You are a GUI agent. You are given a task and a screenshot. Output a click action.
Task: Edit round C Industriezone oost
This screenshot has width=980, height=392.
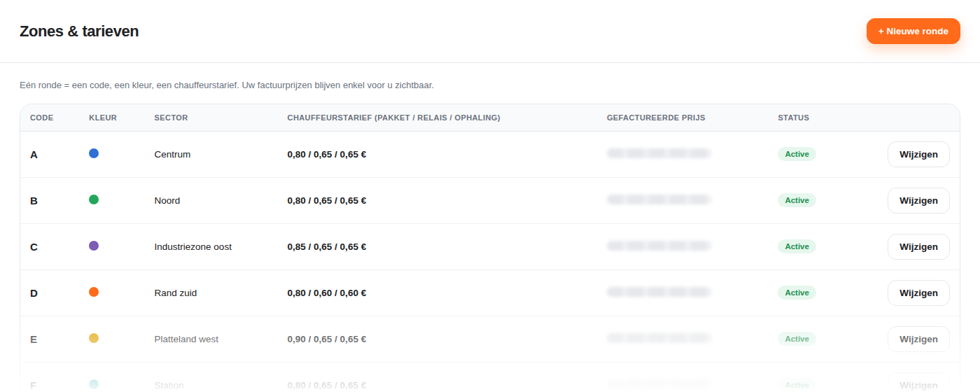(918, 246)
